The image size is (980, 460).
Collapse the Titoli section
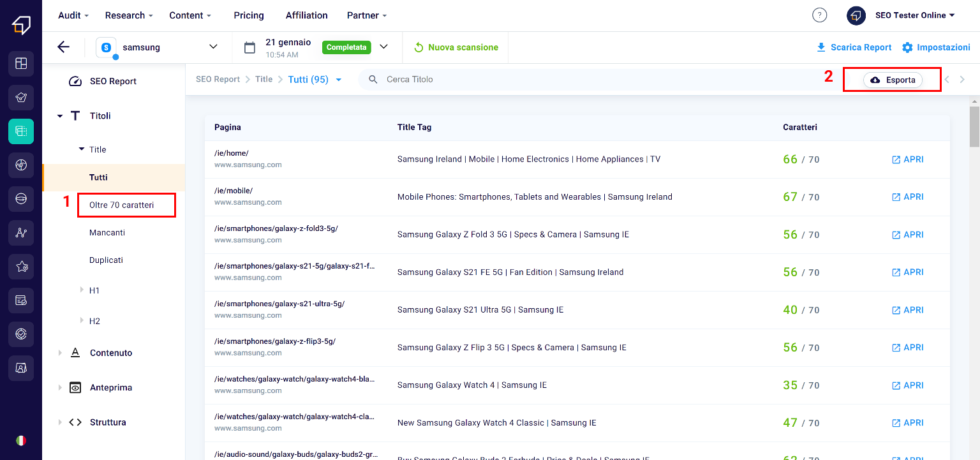pos(60,116)
